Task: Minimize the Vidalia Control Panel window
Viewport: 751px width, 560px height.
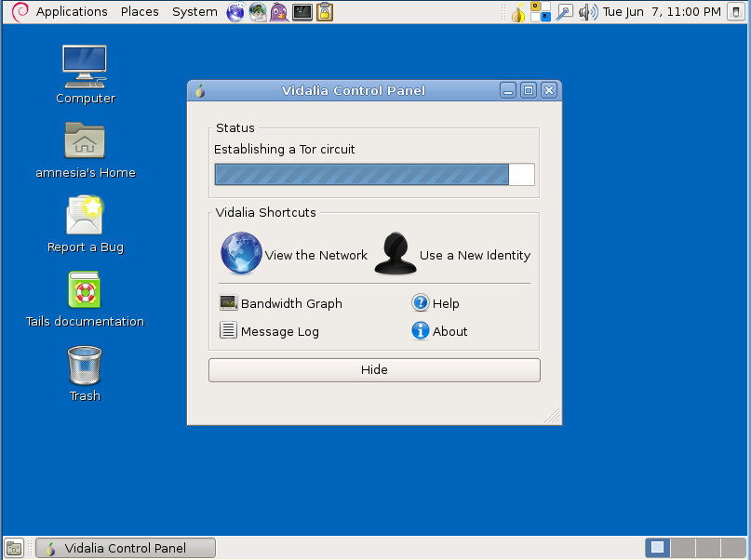Action: [x=508, y=90]
